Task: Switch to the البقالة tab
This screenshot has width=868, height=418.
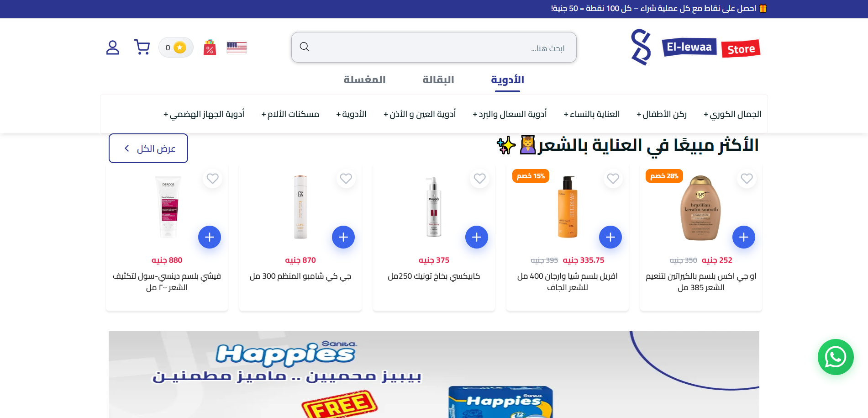Action: coord(438,80)
